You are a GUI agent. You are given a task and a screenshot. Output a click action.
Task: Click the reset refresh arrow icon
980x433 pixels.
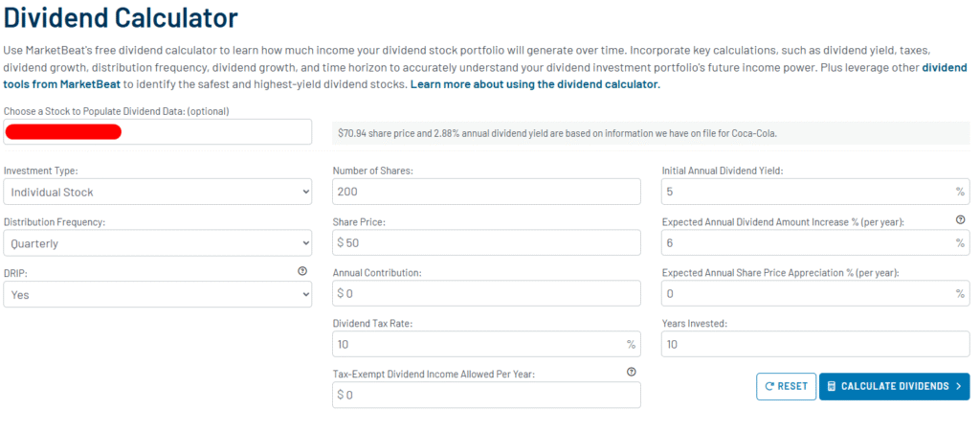(769, 386)
